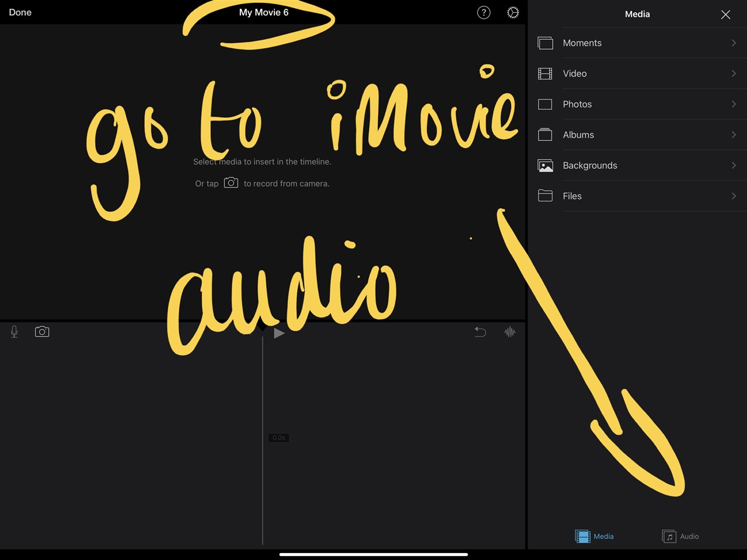Toggle the audio waveform display
The height and width of the screenshot is (560, 747).
coord(510,332)
